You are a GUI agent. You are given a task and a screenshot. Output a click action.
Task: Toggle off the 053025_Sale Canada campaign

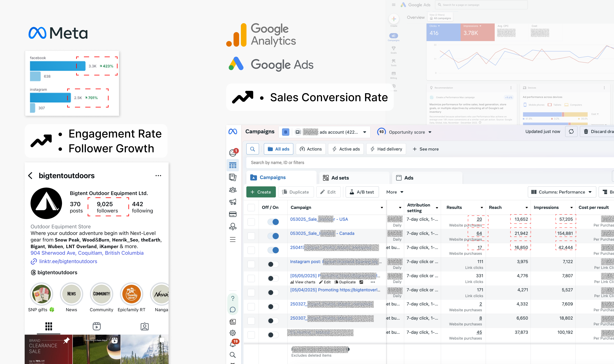[273, 236]
